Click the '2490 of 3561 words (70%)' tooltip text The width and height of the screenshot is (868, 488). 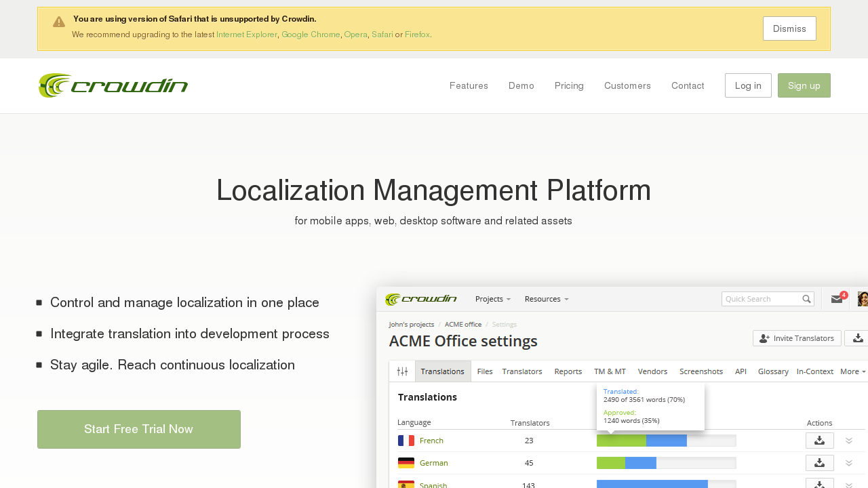[644, 400]
